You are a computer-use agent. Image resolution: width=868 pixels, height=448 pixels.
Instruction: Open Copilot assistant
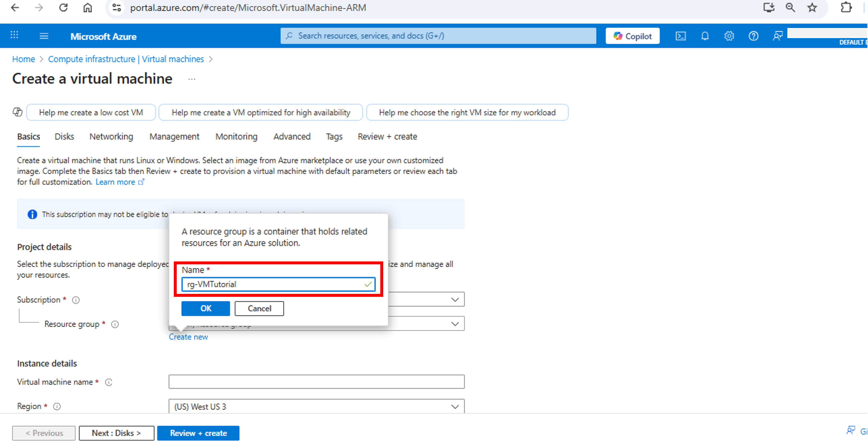tap(633, 36)
